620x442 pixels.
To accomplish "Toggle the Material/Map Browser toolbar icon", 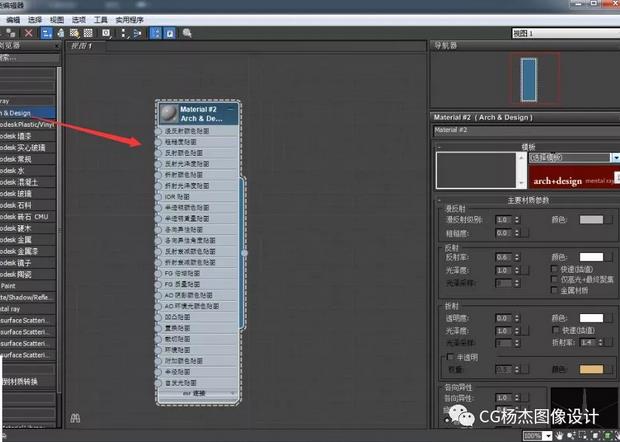I will (x=156, y=33).
